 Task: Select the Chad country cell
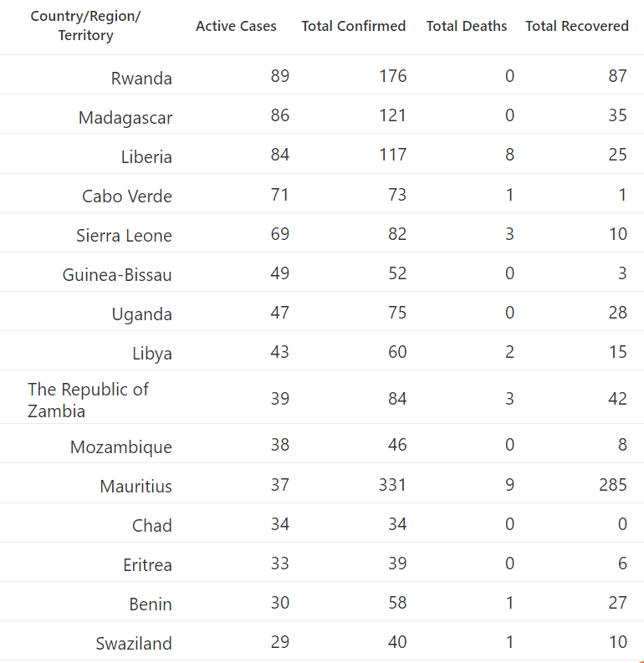pyautogui.click(x=152, y=526)
